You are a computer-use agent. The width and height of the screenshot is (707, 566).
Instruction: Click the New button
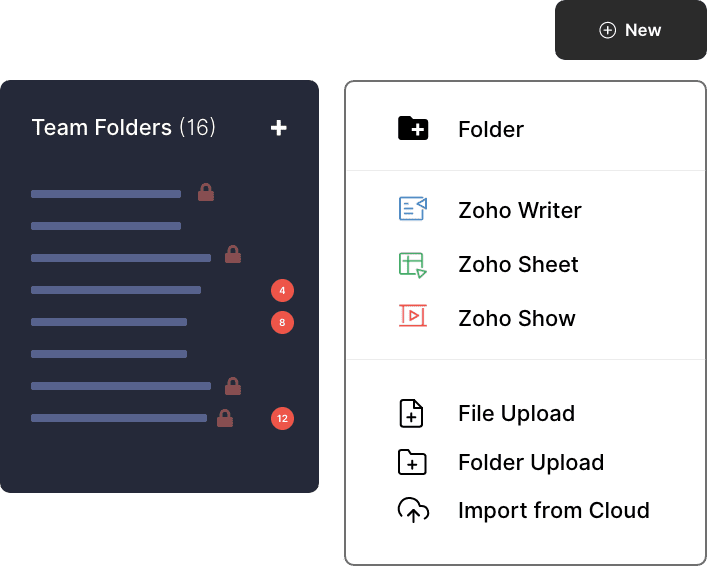pyautogui.click(x=630, y=30)
